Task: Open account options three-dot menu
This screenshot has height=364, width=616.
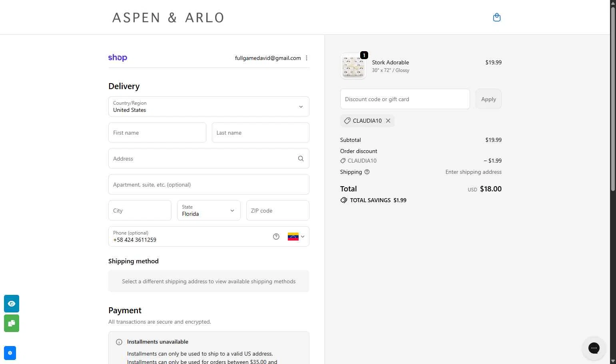Action: click(x=307, y=58)
